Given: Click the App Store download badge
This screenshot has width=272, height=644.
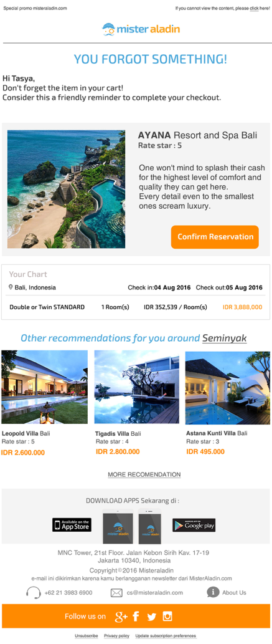Looking at the screenshot, I should pyautogui.click(x=72, y=525).
